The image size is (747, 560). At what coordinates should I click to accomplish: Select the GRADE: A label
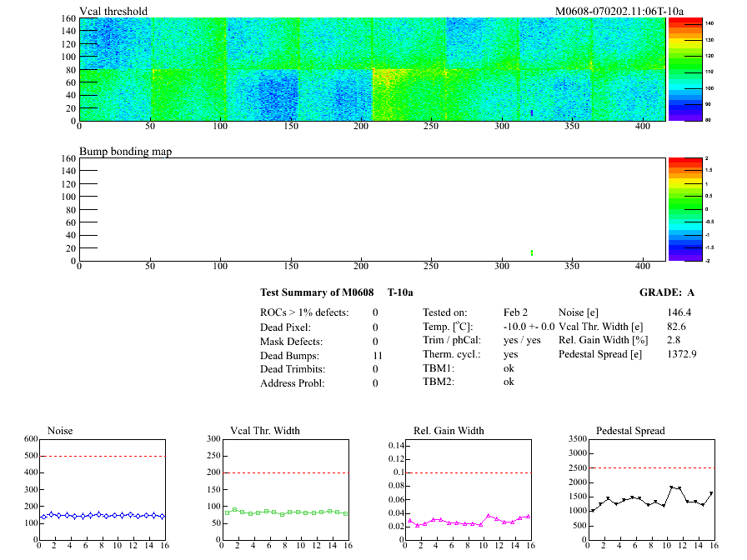(x=666, y=292)
